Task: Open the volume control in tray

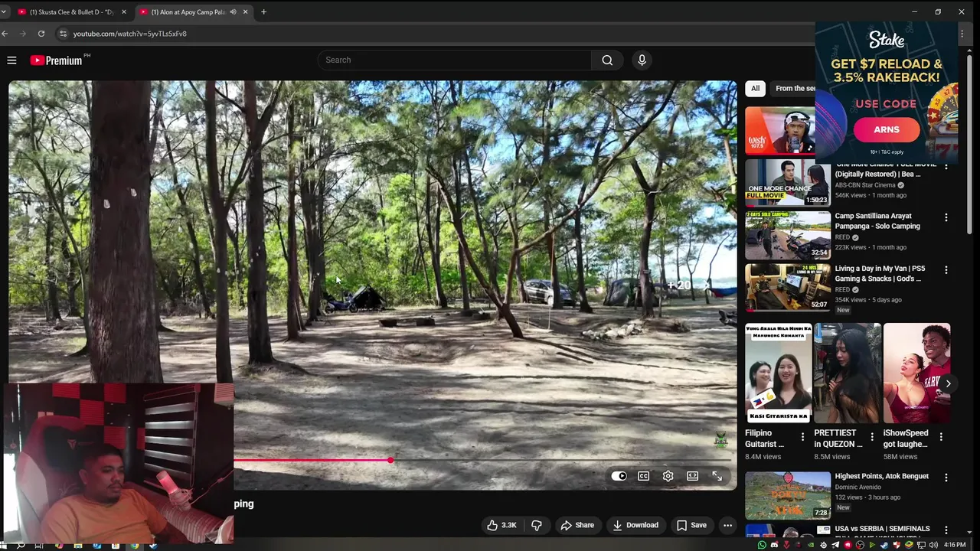Action: [x=933, y=545]
